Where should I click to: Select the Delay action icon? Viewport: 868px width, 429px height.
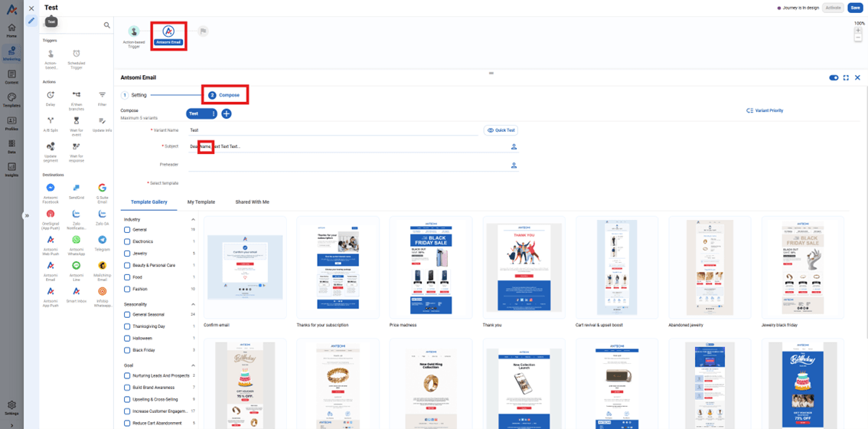pyautogui.click(x=51, y=95)
